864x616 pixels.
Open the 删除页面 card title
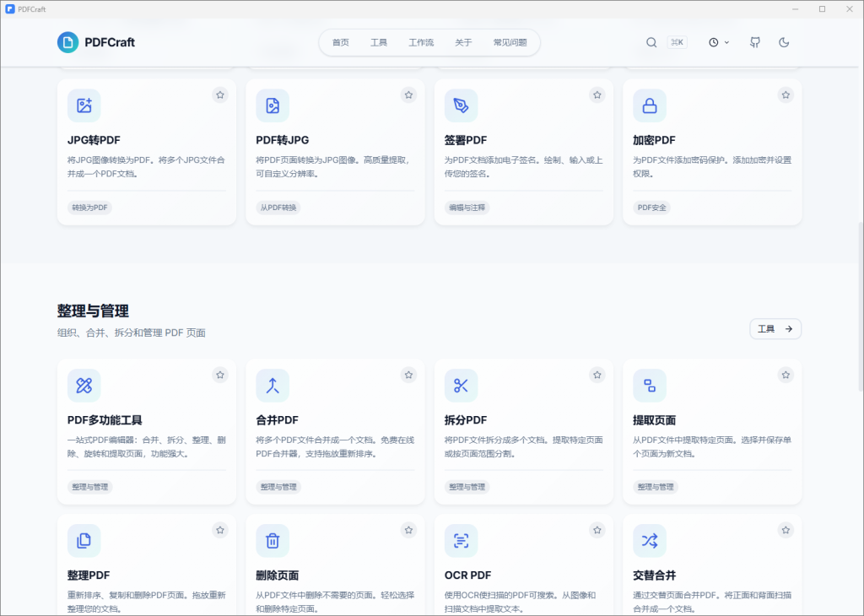(277, 575)
